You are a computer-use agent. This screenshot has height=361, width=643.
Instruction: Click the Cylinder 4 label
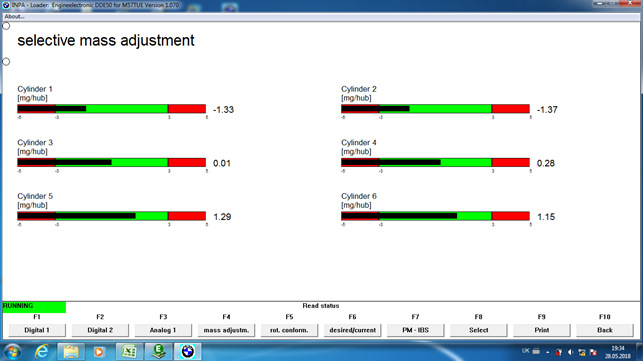pyautogui.click(x=359, y=143)
